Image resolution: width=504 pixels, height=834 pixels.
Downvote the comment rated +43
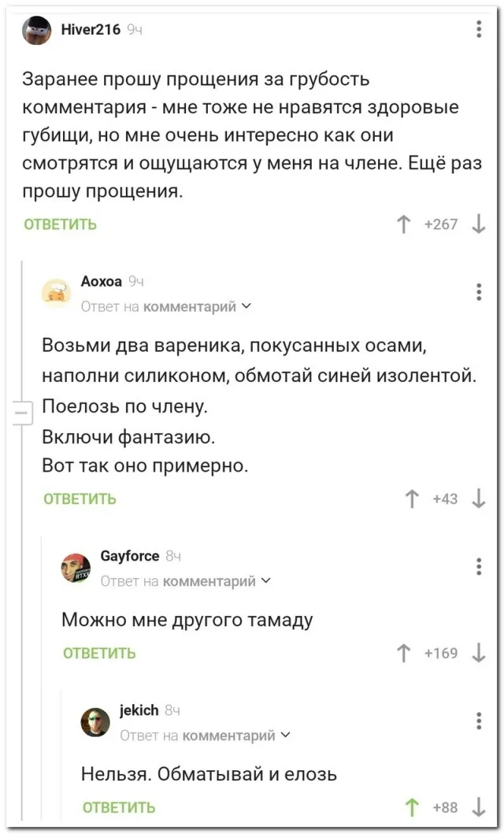point(479,498)
